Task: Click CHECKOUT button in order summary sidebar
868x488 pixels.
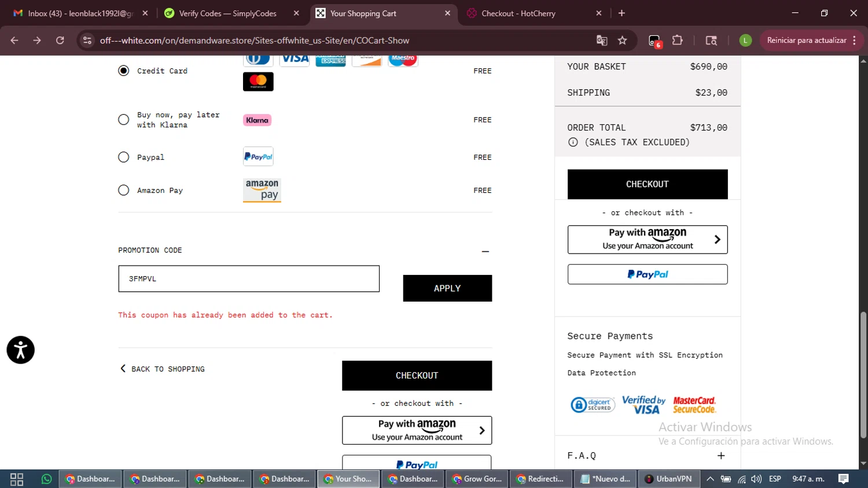Action: coord(648,184)
